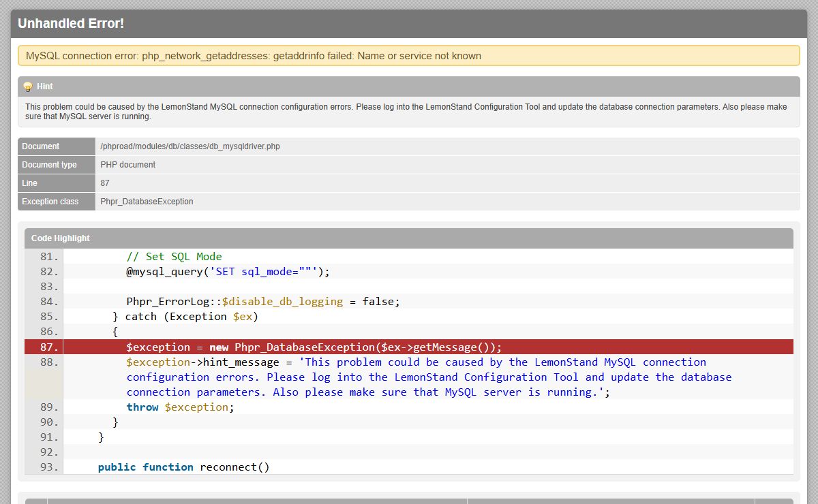This screenshot has width=818, height=504.
Task: Click line number 91 in the code gutter
Action: 49,437
